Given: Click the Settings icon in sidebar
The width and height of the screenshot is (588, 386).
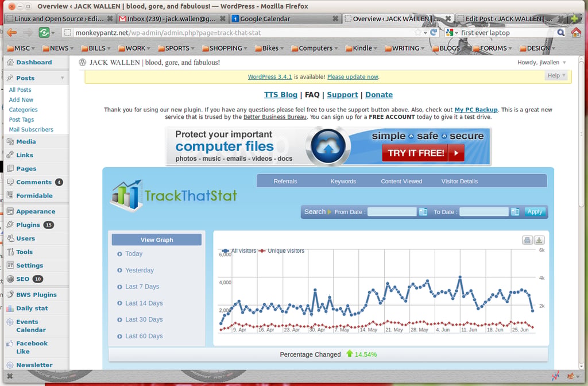Looking at the screenshot, I should point(10,265).
